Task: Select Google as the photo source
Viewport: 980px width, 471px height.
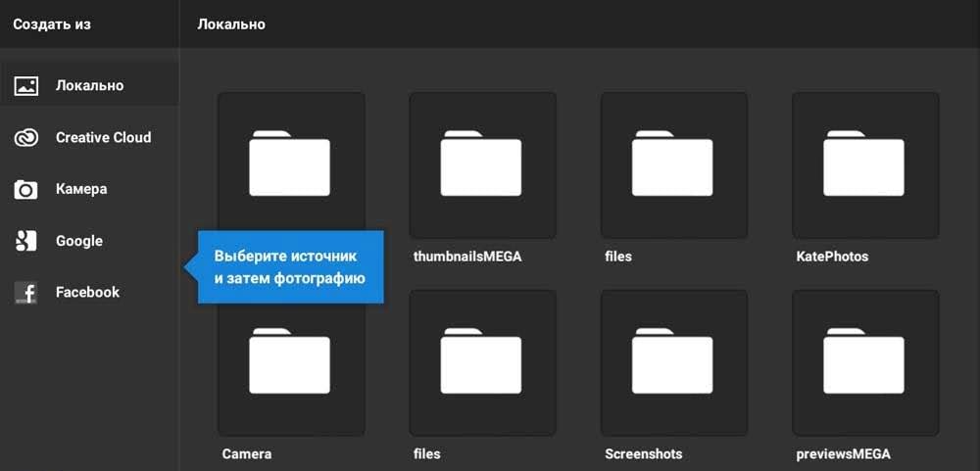Action: (x=89, y=241)
